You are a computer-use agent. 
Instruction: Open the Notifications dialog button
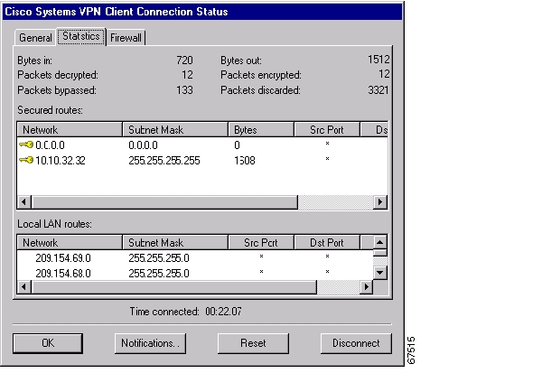tap(151, 343)
